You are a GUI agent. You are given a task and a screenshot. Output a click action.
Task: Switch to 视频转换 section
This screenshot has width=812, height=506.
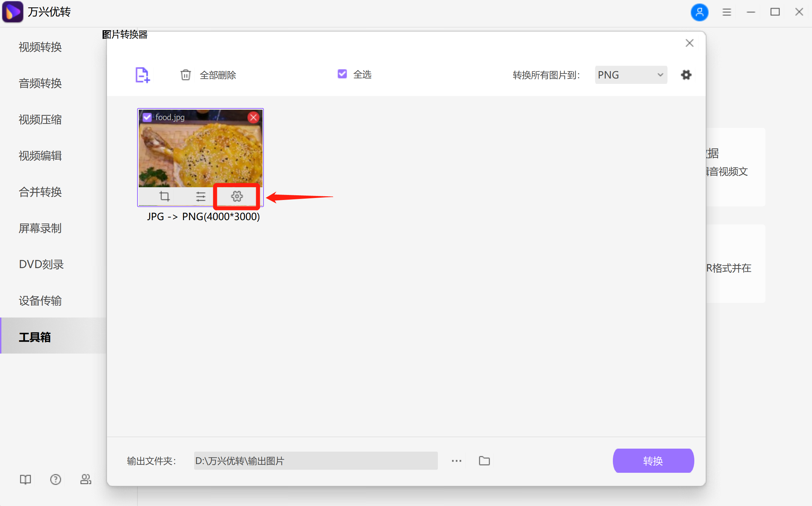pos(40,47)
